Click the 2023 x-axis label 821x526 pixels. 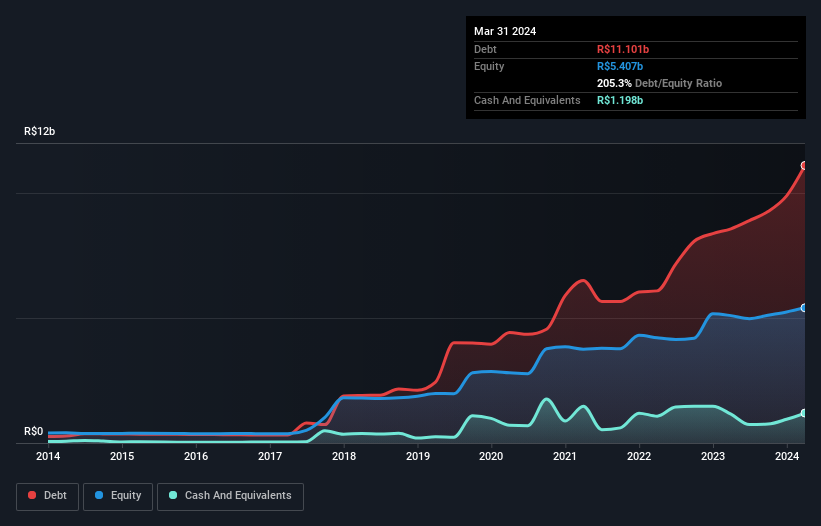pyautogui.click(x=713, y=456)
